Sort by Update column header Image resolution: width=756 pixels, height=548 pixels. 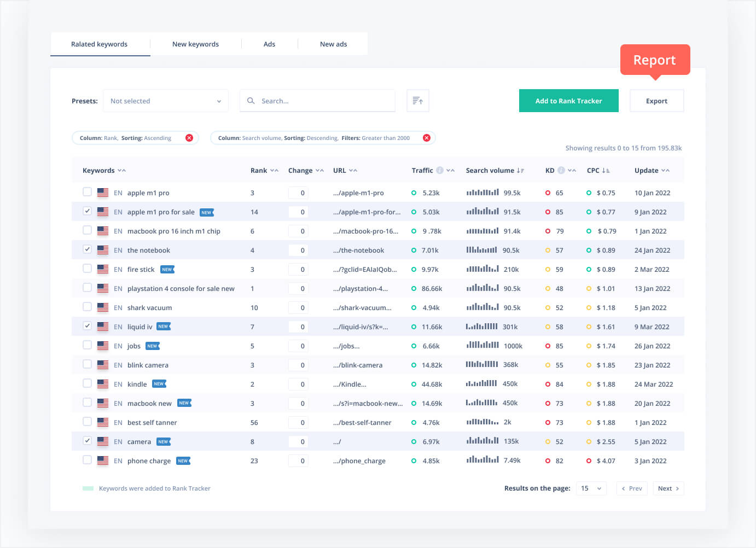[652, 171]
